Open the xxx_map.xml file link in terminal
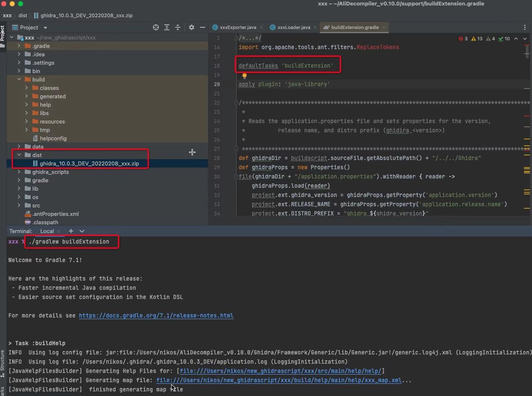 [279, 380]
